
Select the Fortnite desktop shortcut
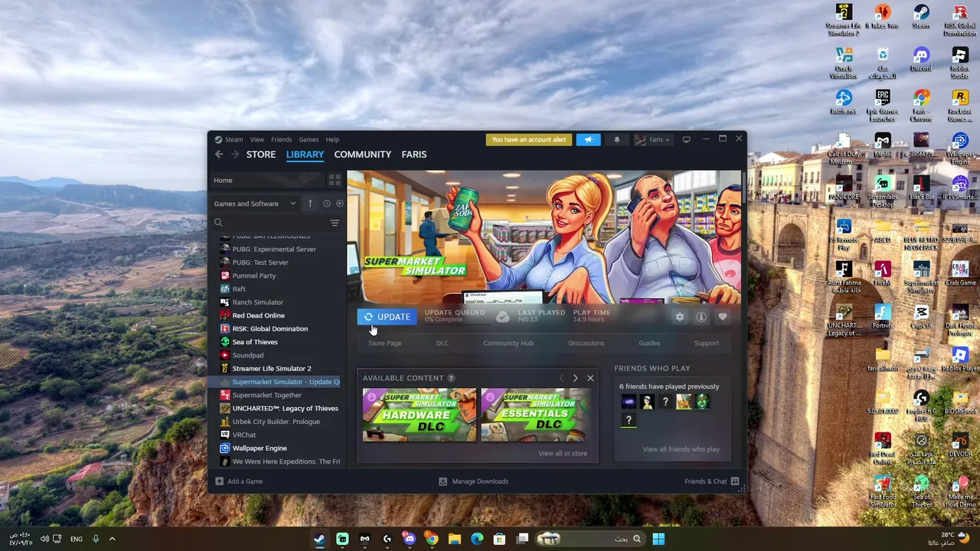(x=882, y=317)
